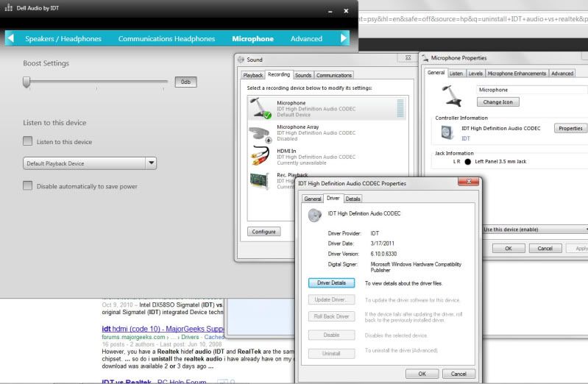Select the Rec. Playback sound card icon
The width and height of the screenshot is (588, 384).
[260, 181]
